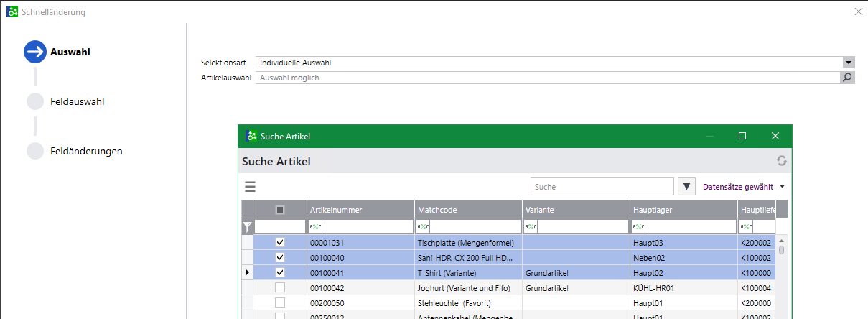Click the filter funnel icon in grid
868x319 pixels.
[248, 226]
